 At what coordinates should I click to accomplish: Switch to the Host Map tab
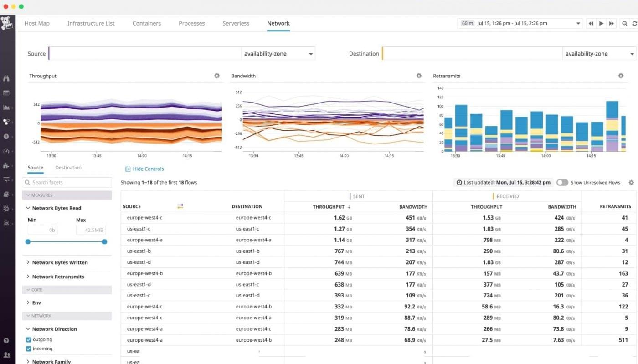pos(37,23)
